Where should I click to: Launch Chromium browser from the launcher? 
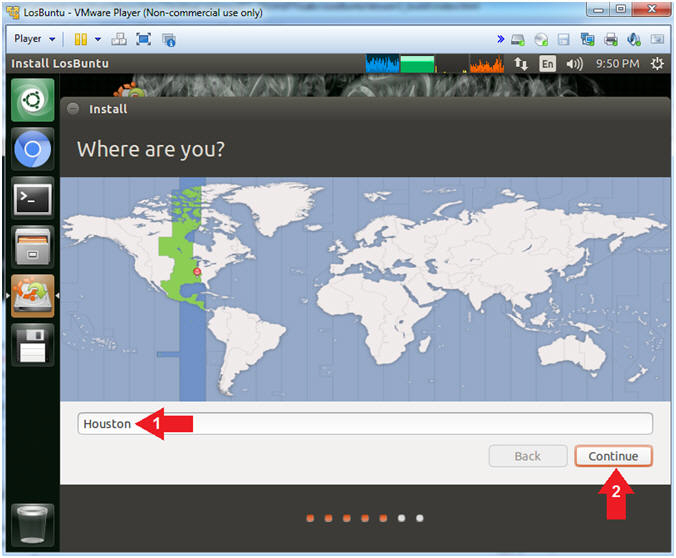pos(33,149)
